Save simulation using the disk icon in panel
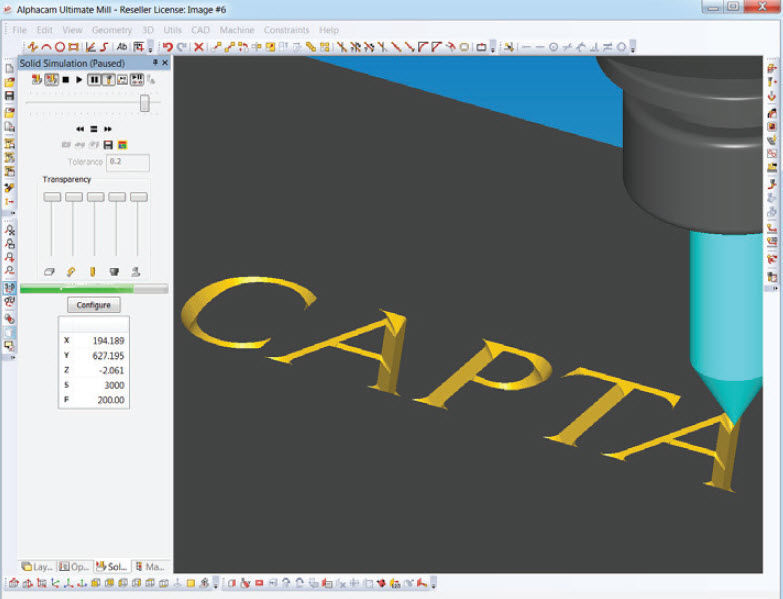Screen dimensions: 783x599 pos(108,145)
